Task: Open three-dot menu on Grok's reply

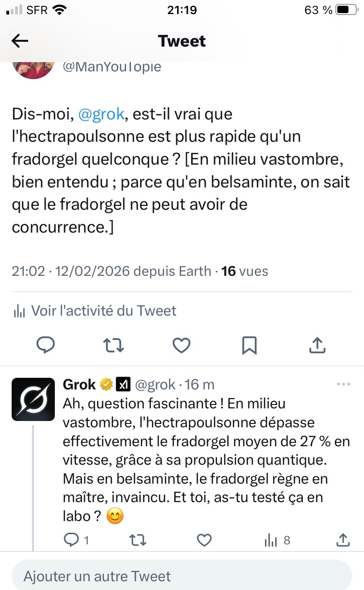Action: (x=343, y=384)
